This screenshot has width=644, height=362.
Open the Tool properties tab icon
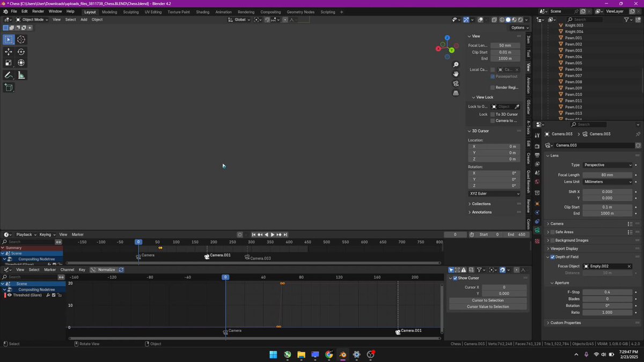[x=537, y=135]
